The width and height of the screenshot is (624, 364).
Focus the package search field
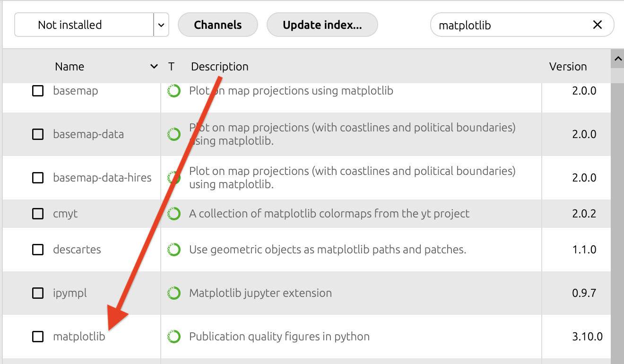tap(511, 25)
